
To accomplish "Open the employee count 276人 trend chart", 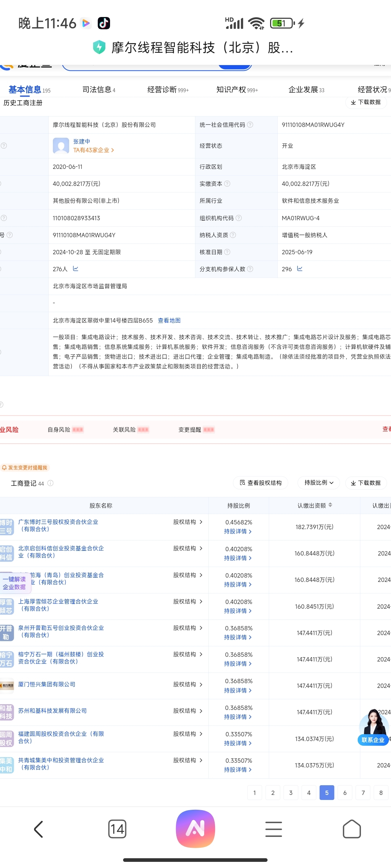I will click(x=76, y=269).
